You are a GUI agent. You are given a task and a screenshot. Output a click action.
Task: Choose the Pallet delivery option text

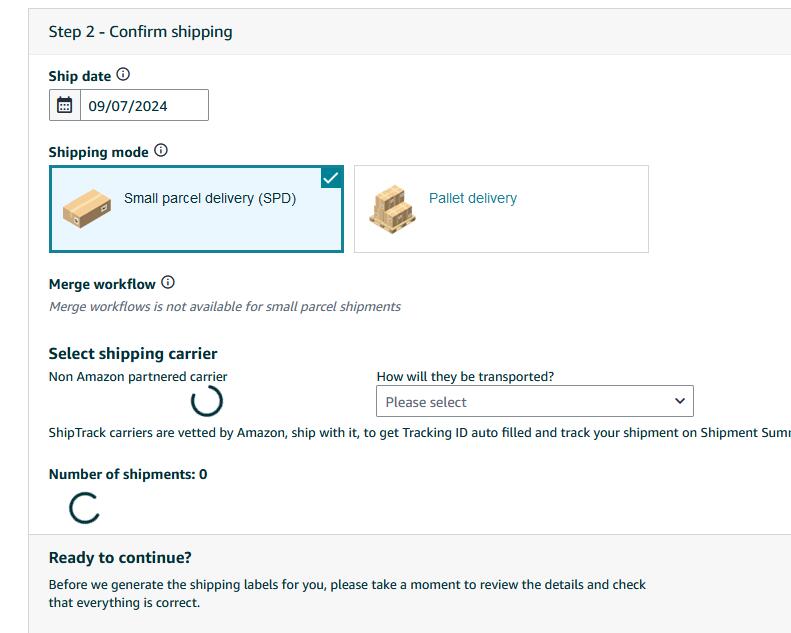click(x=473, y=198)
